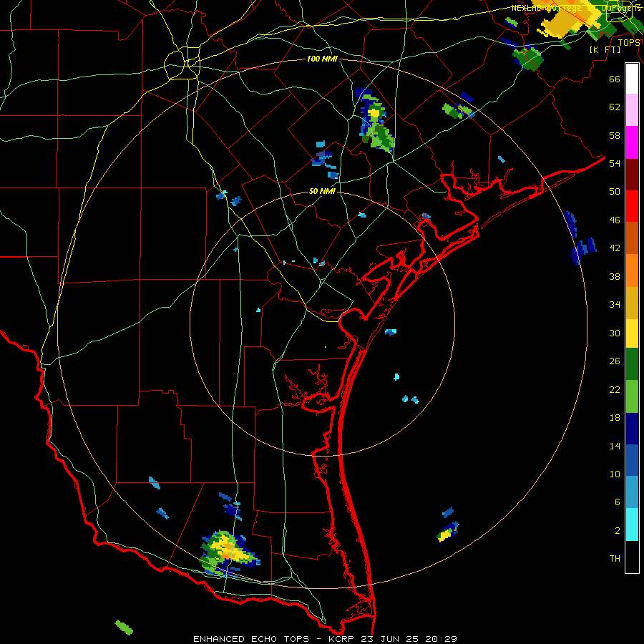Click the '[K FT]' units label

coord(605,50)
